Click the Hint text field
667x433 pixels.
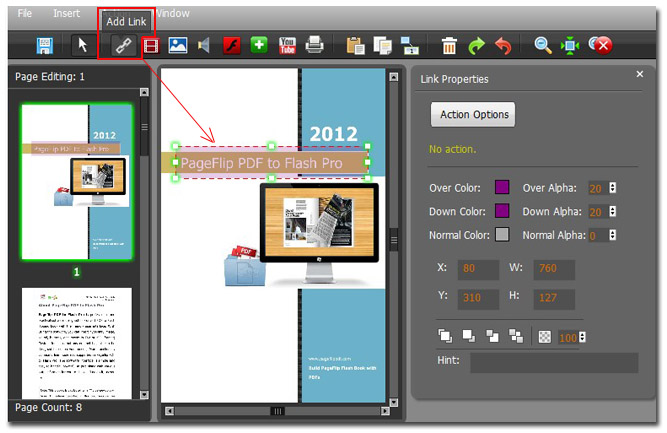[554, 363]
